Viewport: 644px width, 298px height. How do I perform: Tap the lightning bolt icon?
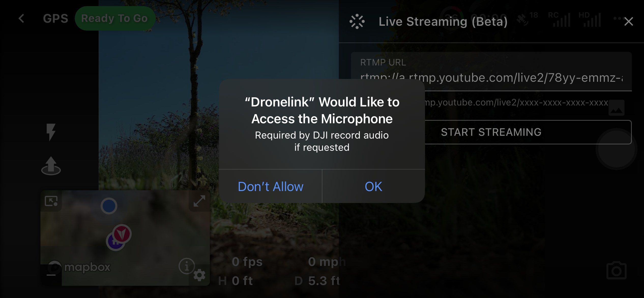click(x=51, y=132)
